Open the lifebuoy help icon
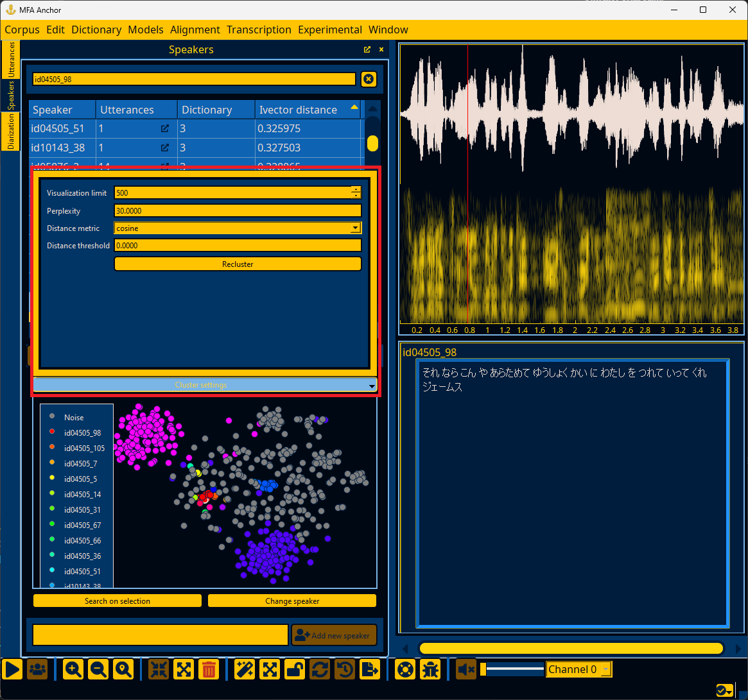 tap(406, 670)
